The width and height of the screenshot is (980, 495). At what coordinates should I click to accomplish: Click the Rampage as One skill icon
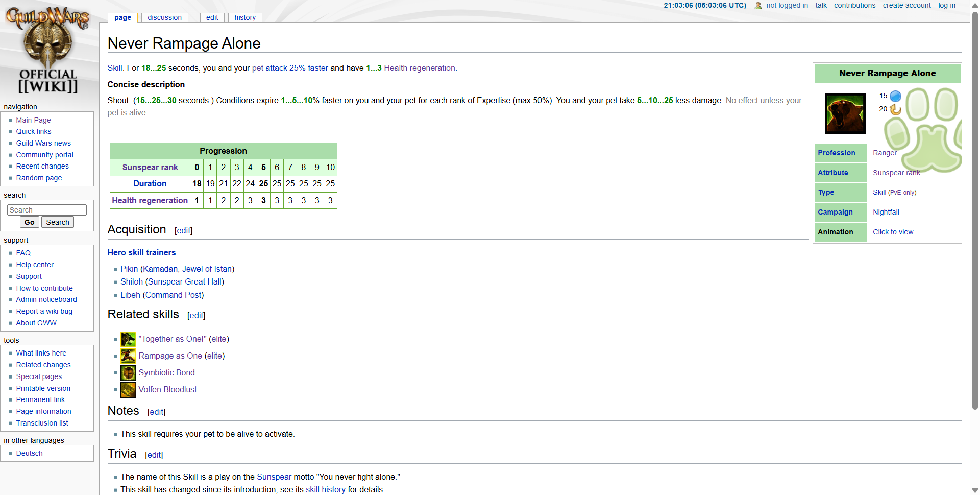click(x=128, y=356)
